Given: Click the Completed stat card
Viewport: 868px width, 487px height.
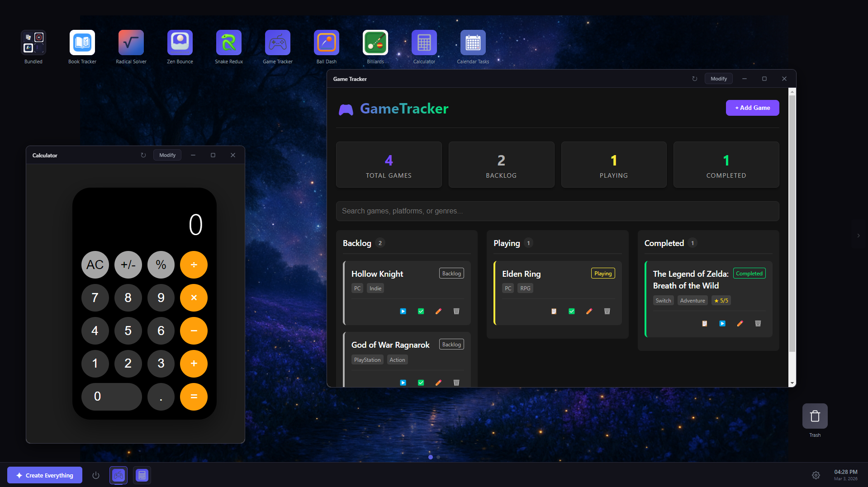Looking at the screenshot, I should (726, 165).
